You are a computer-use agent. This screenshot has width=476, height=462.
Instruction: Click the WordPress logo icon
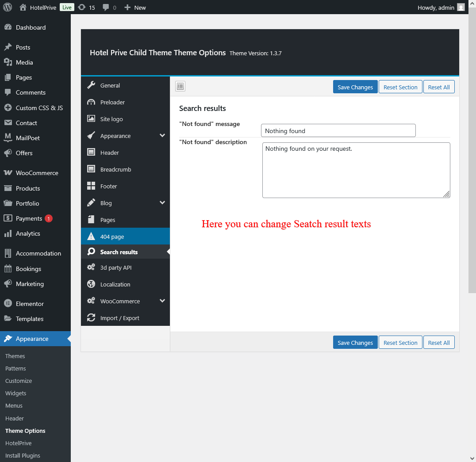coord(8,7)
